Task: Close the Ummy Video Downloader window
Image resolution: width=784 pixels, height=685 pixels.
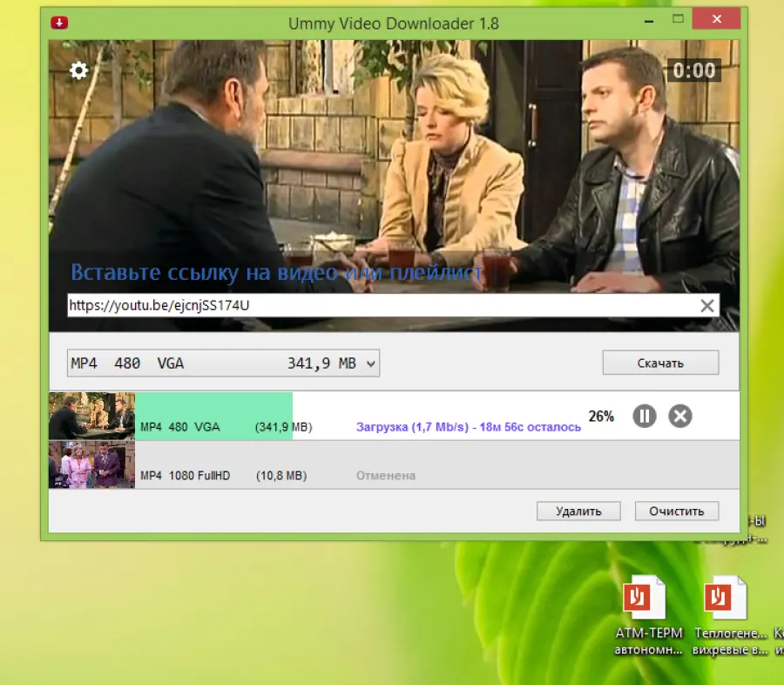Action: tap(717, 19)
